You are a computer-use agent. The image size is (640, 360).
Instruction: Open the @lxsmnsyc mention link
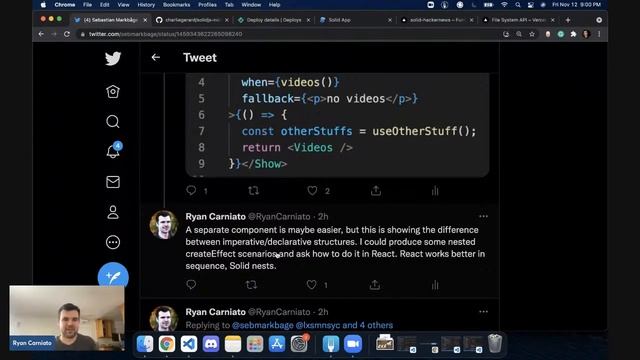(x=318, y=325)
